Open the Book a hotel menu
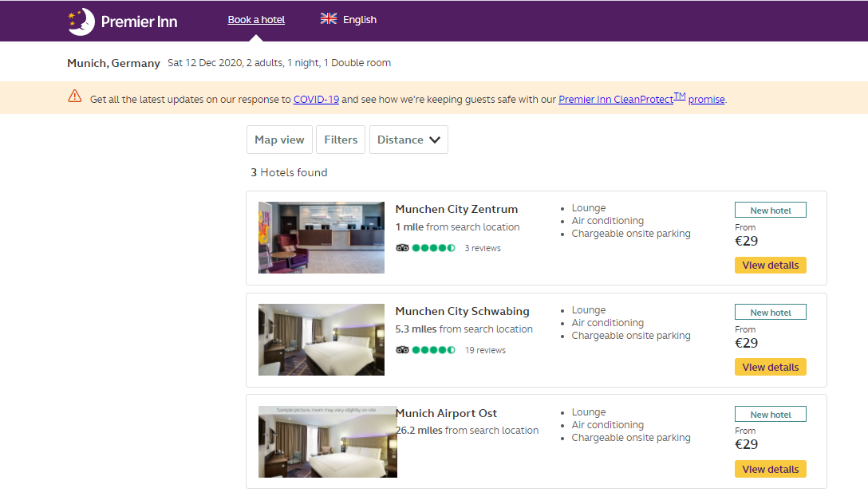868x500 pixels. (x=256, y=20)
